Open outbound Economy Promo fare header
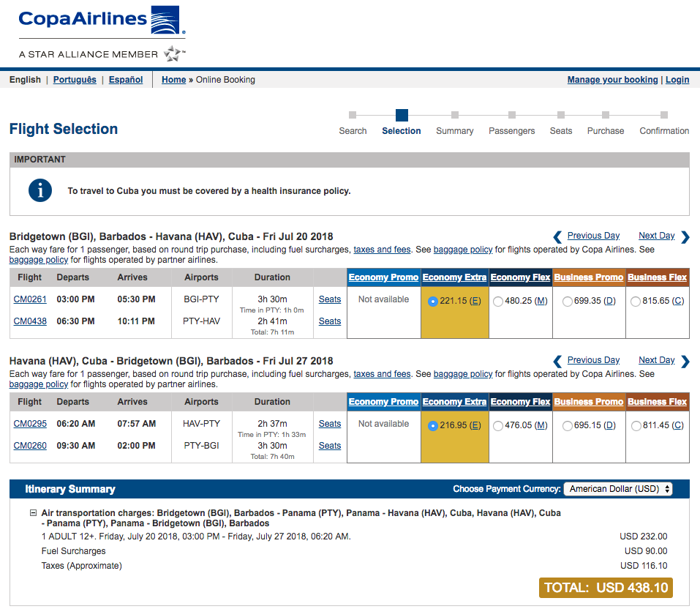Screen dimensions: 700x609 (x=383, y=277)
